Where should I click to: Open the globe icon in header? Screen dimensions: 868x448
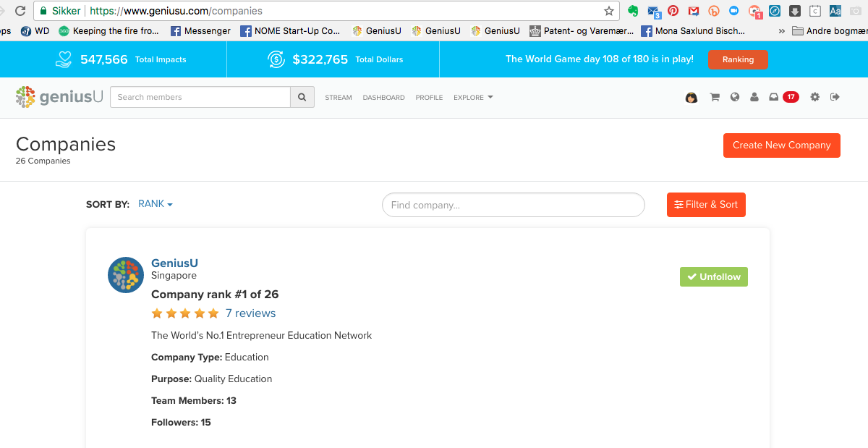(735, 97)
